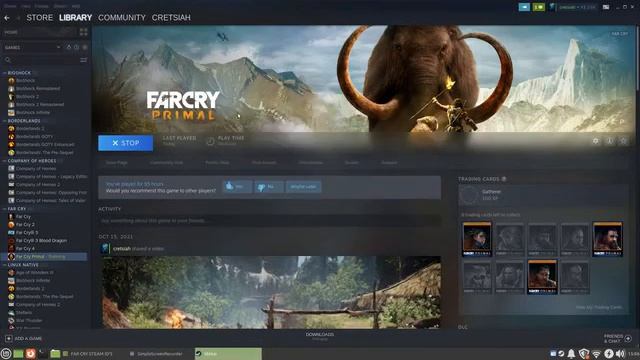Open the blue announcements icon in the header

click(x=524, y=7)
